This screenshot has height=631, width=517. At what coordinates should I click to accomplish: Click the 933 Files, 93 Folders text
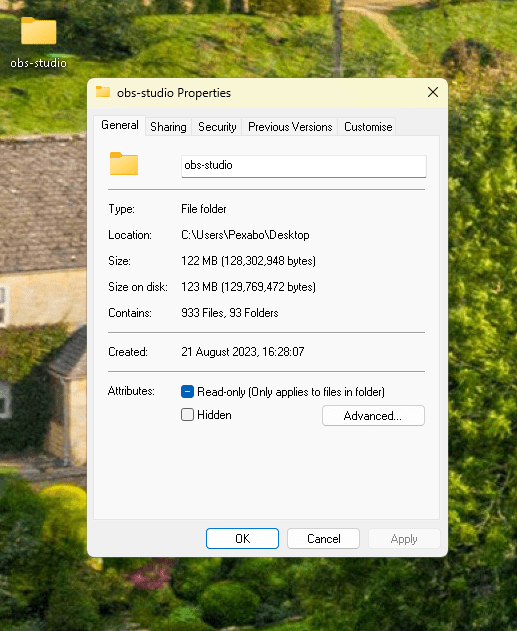[230, 313]
